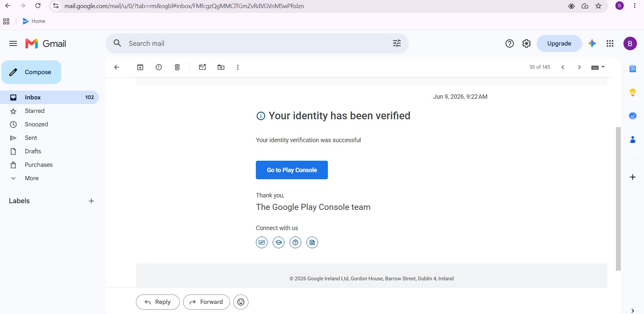
Task: Bookmark this page with the star
Action: [x=598, y=6]
